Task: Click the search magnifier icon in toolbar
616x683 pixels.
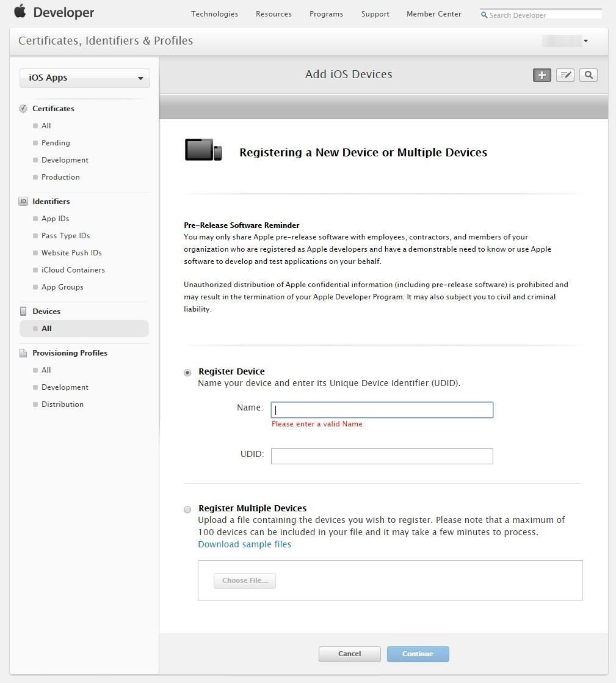Action: click(589, 75)
